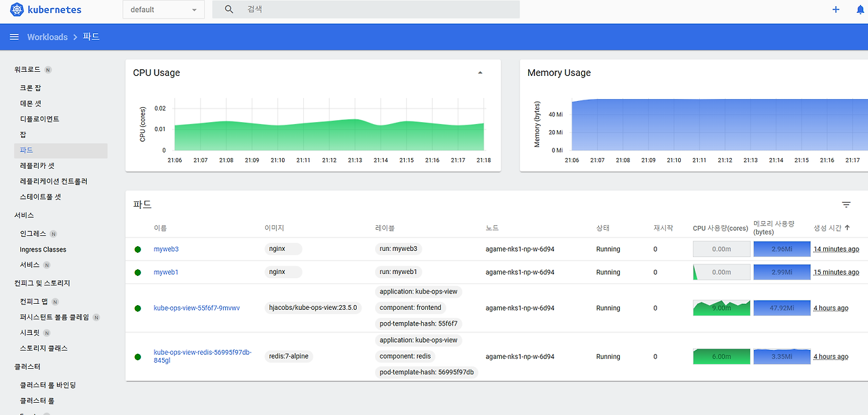Click the run: myweb3 label chip

tap(399, 249)
